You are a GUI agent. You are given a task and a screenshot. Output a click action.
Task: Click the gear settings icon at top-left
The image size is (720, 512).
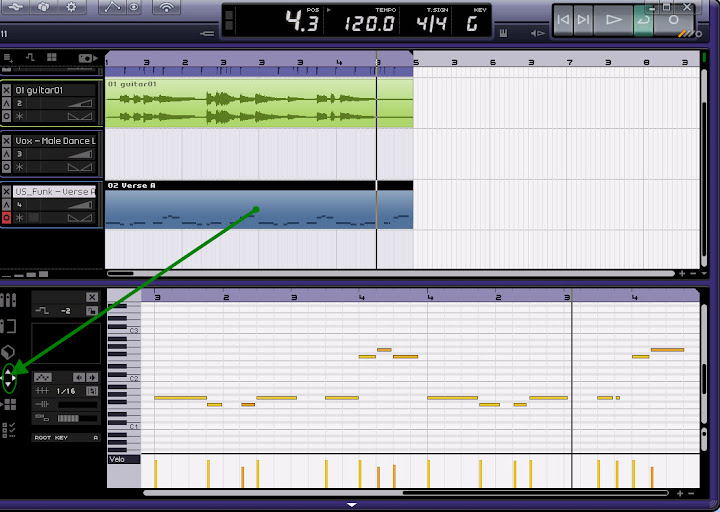(x=70, y=8)
